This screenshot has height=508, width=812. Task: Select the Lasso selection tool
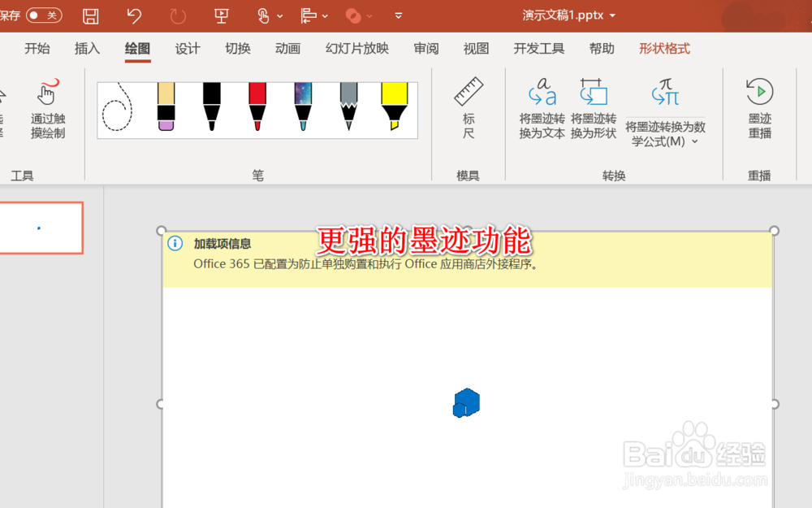tap(118, 106)
